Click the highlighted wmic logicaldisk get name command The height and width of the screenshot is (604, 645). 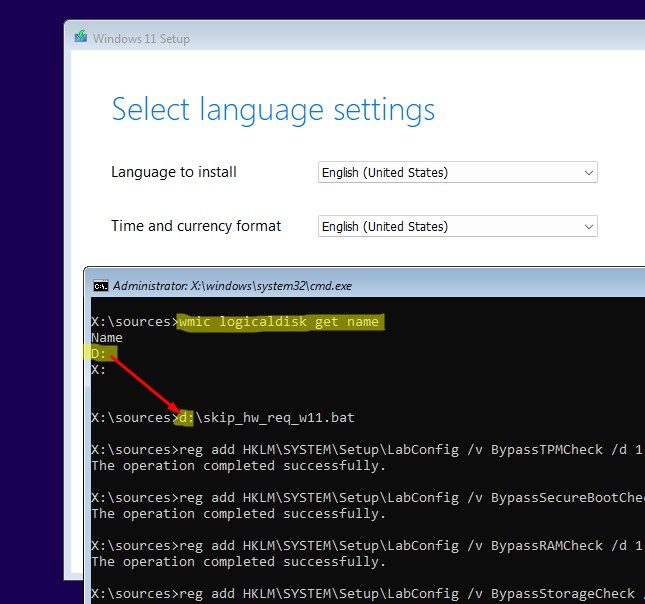278,322
